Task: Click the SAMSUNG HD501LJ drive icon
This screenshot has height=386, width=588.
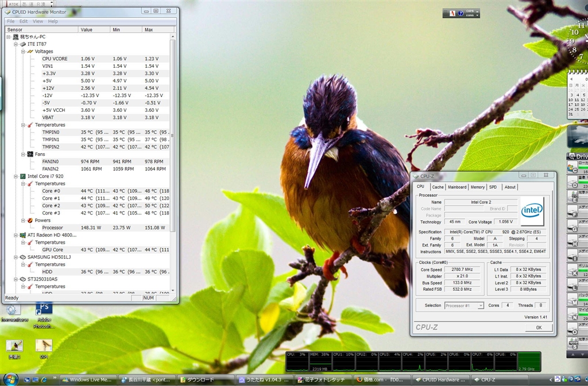Action: [x=23, y=257]
